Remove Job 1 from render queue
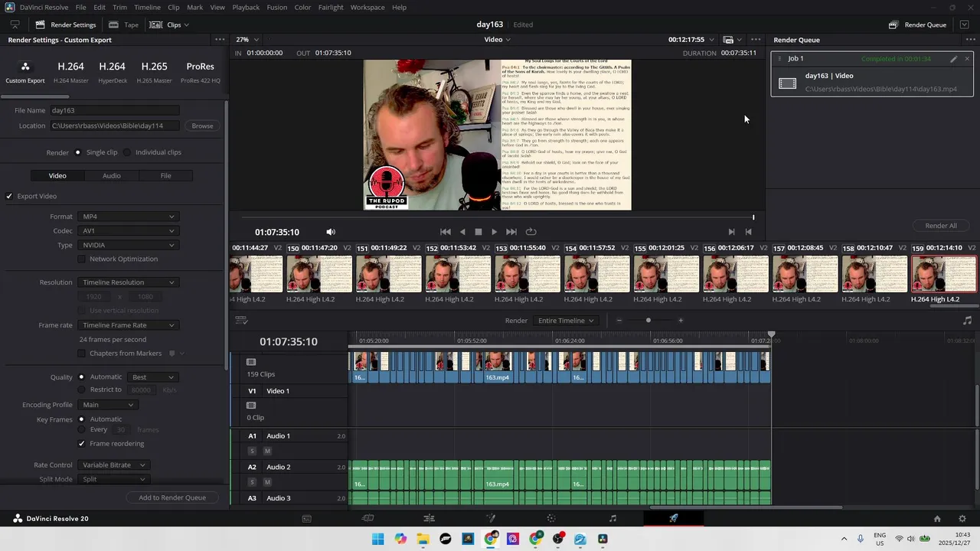Image resolution: width=980 pixels, height=551 pixels. [967, 59]
